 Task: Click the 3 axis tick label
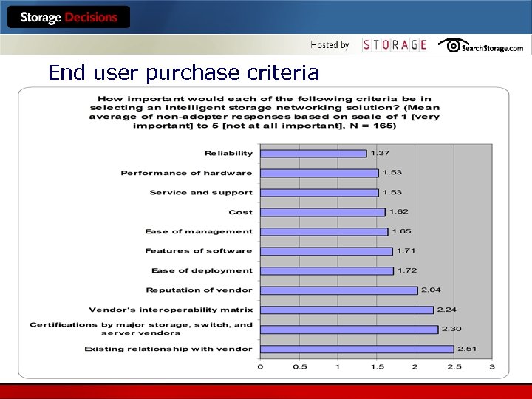[x=492, y=366]
